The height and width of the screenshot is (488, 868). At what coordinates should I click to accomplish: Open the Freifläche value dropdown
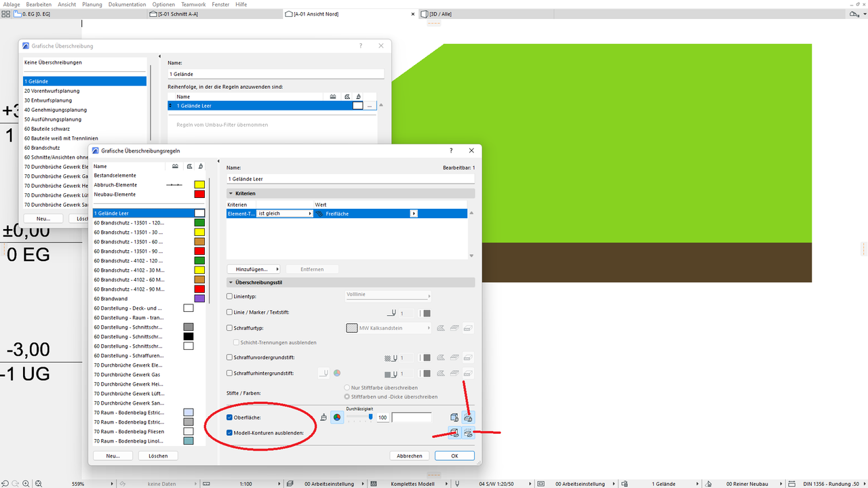(414, 213)
